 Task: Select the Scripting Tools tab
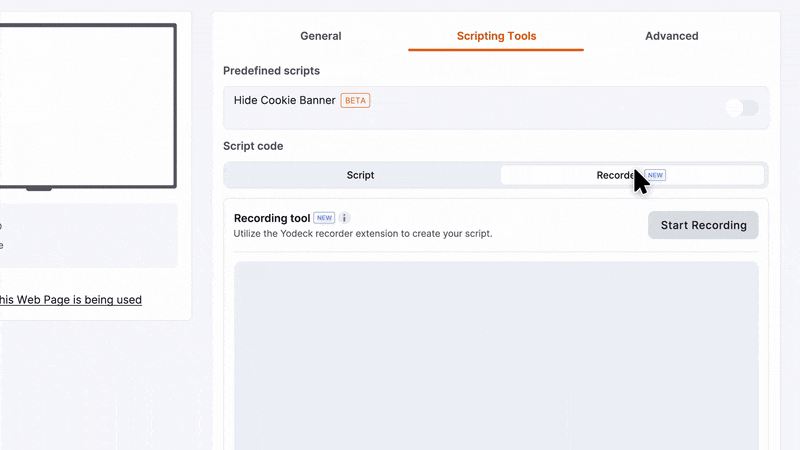[x=496, y=36]
